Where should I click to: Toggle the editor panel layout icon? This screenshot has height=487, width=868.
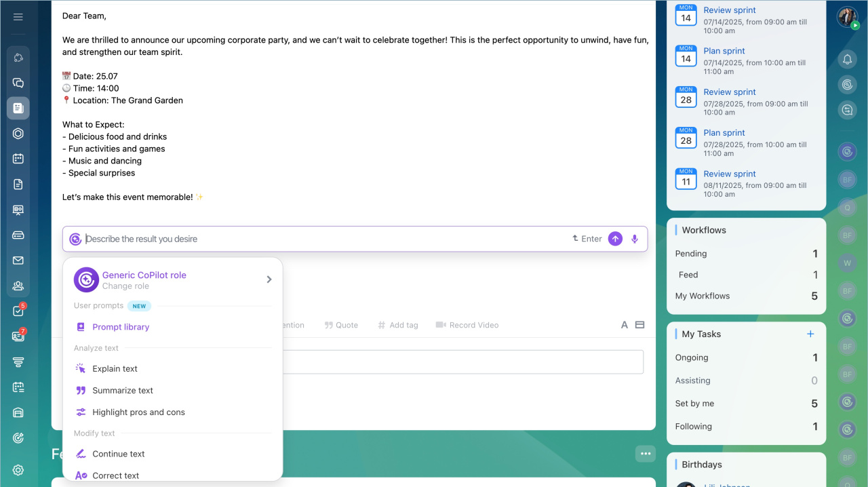tap(639, 325)
